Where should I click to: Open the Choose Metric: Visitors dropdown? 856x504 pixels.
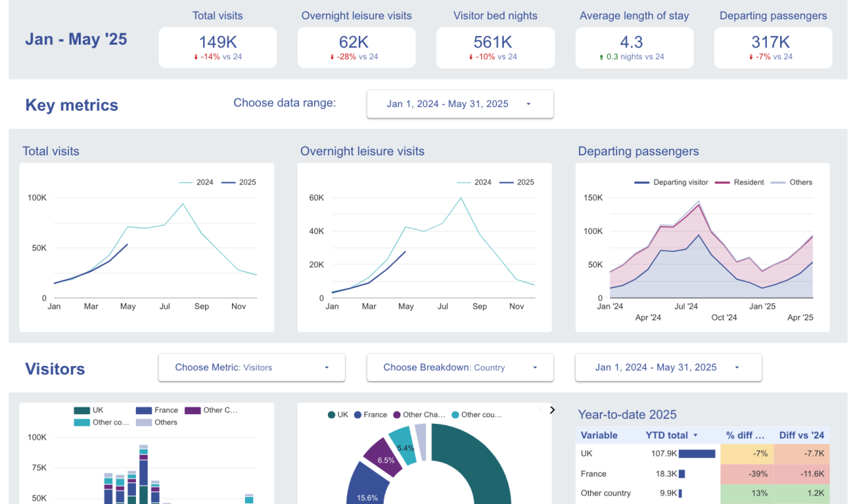pyautogui.click(x=252, y=367)
